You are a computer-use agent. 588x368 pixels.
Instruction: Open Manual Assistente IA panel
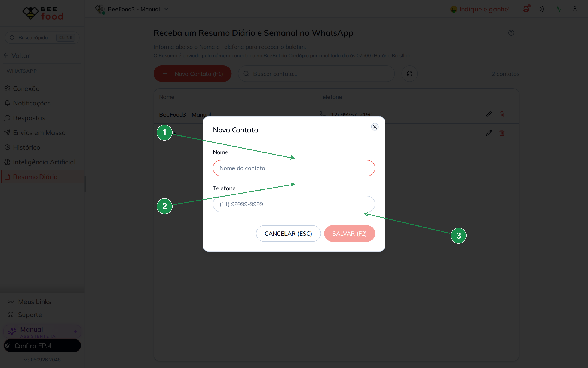coord(42,332)
